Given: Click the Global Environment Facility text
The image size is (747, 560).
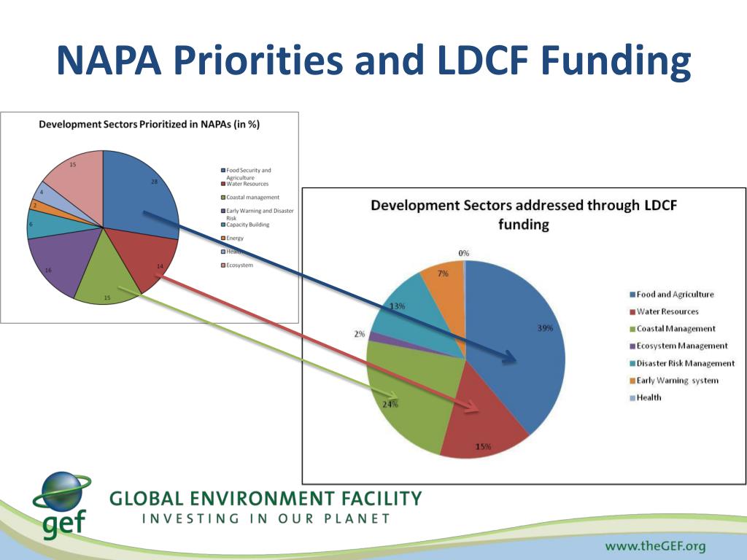Looking at the screenshot, I should click(266, 498).
